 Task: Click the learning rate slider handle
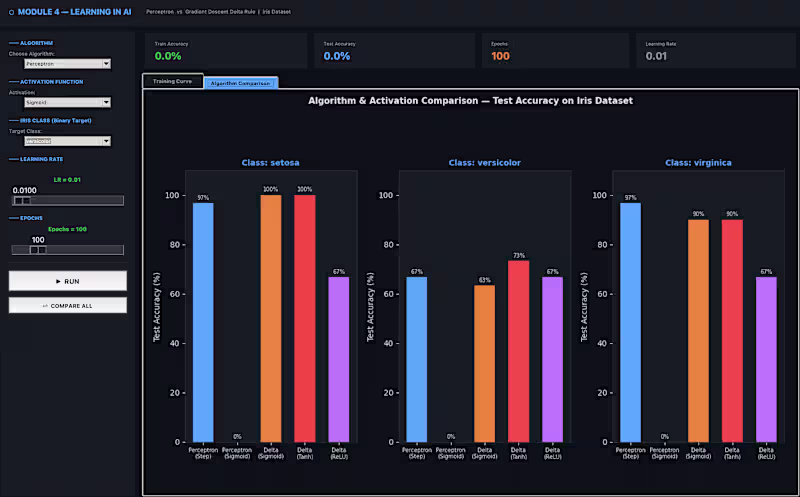pyautogui.click(x=22, y=201)
